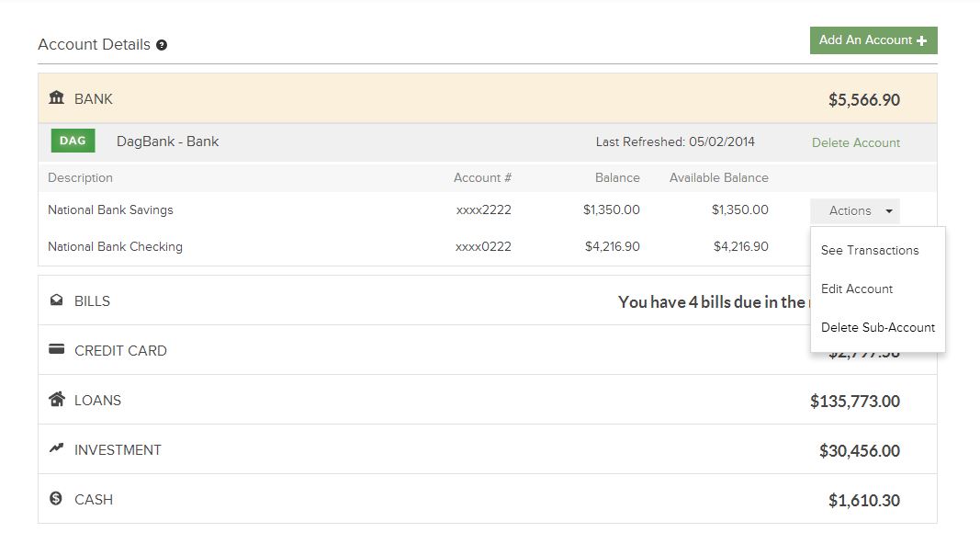This screenshot has height=555, width=980.
Task: Click the bills envelope icon
Action: [56, 300]
